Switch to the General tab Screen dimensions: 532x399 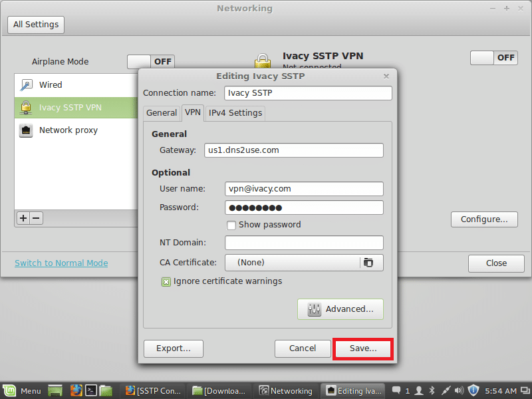162,113
